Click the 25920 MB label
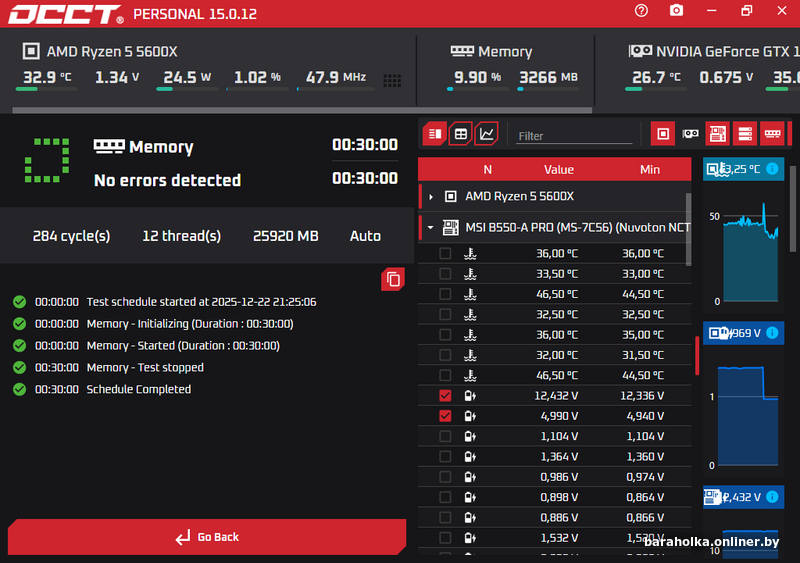800x563 pixels. 286,236
